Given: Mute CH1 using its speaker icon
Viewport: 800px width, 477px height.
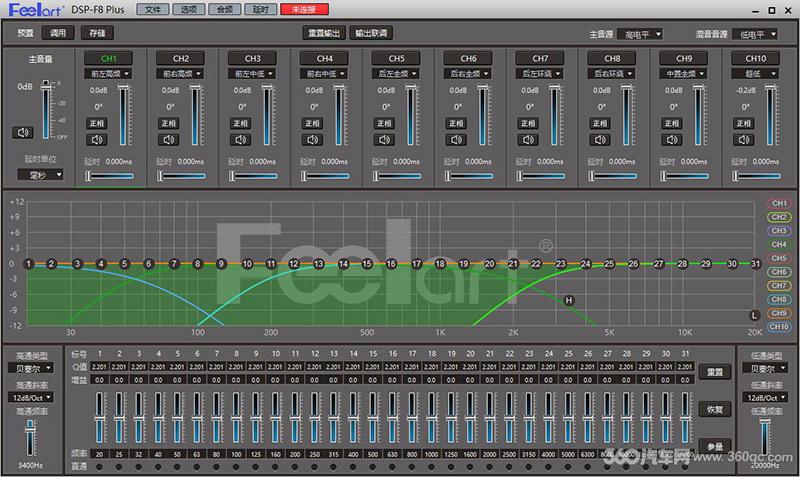Looking at the screenshot, I should (x=96, y=139).
